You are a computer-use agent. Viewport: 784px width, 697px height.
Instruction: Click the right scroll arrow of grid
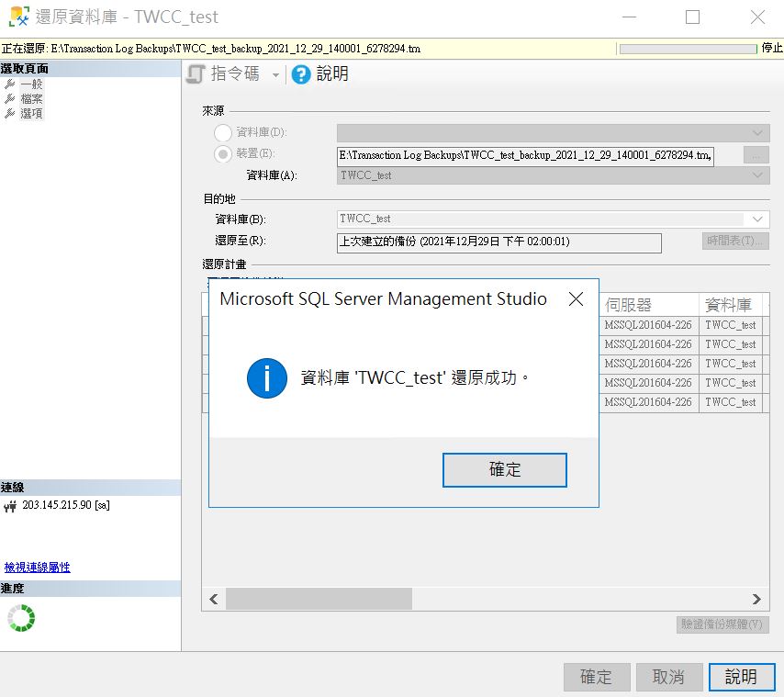(x=756, y=599)
